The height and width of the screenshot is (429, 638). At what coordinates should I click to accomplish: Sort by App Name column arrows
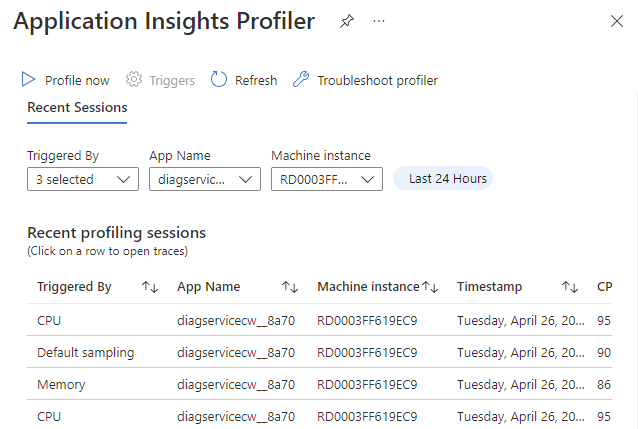pyautogui.click(x=290, y=287)
